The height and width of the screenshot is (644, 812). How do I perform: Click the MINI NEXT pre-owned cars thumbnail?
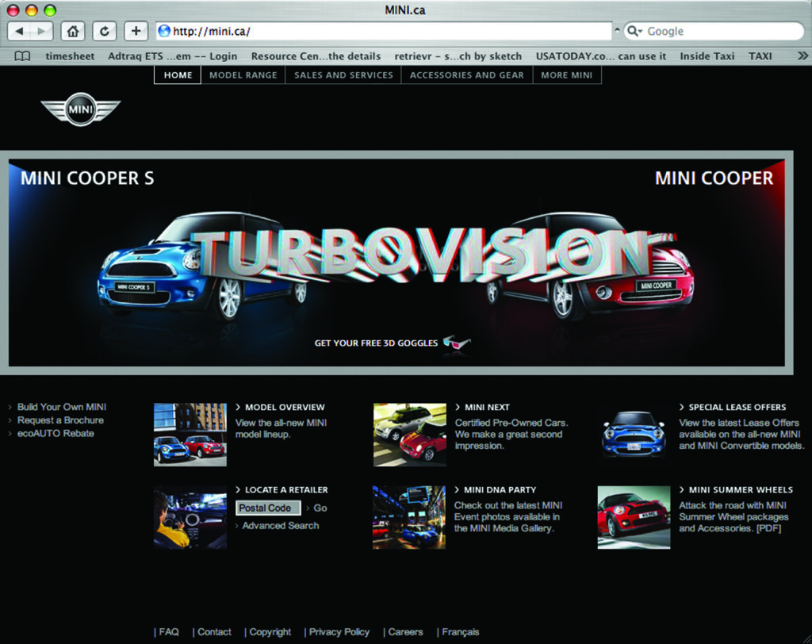(x=410, y=435)
